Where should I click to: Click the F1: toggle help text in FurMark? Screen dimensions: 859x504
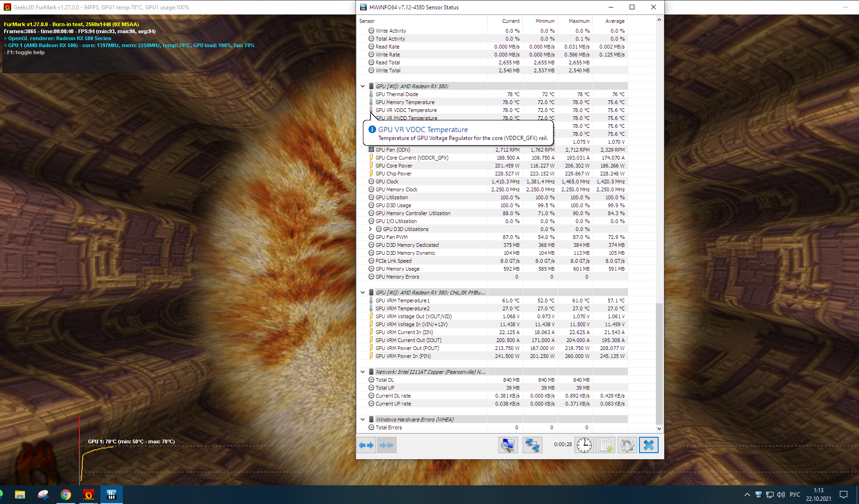[x=24, y=52]
